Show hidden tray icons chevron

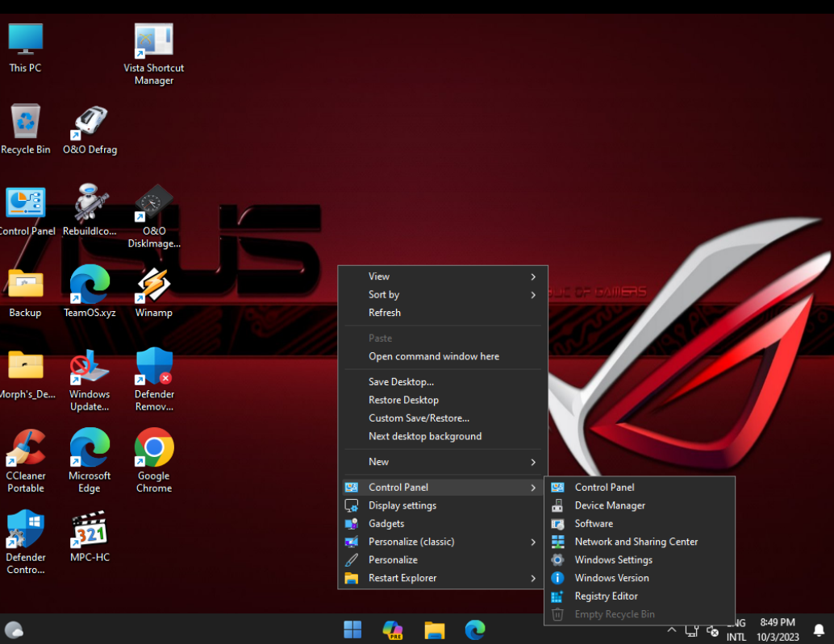[x=672, y=629]
